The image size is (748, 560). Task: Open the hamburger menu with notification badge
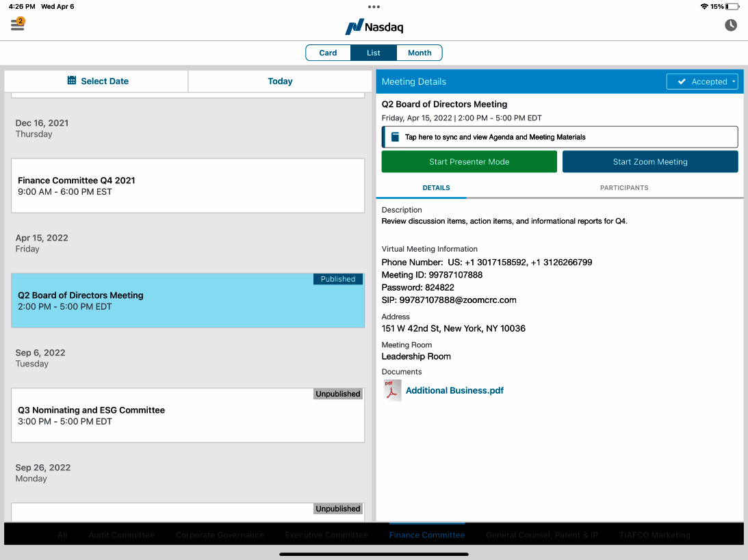click(17, 25)
